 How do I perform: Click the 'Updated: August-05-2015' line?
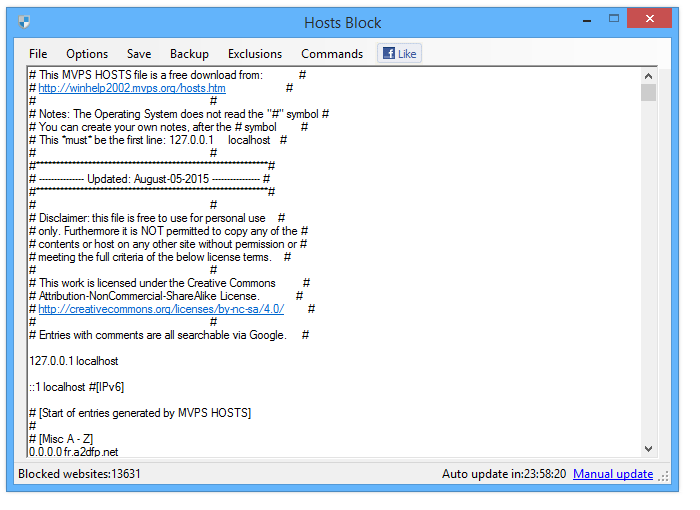coord(150,179)
